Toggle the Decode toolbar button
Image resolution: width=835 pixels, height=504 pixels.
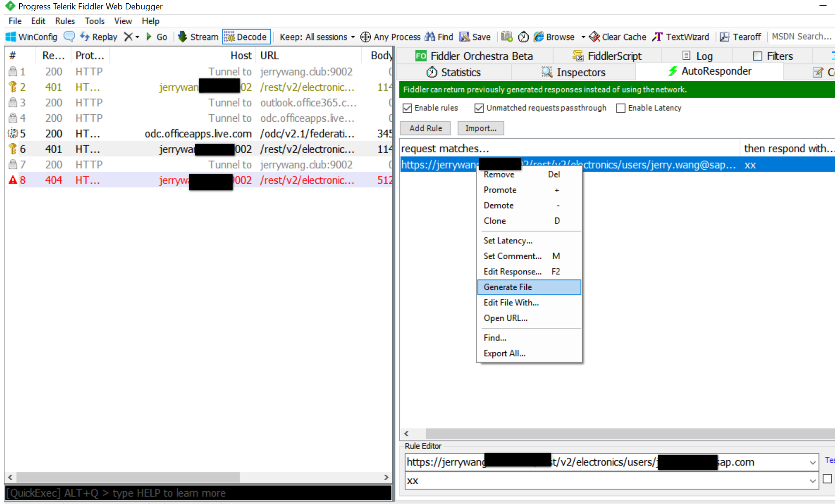246,37
